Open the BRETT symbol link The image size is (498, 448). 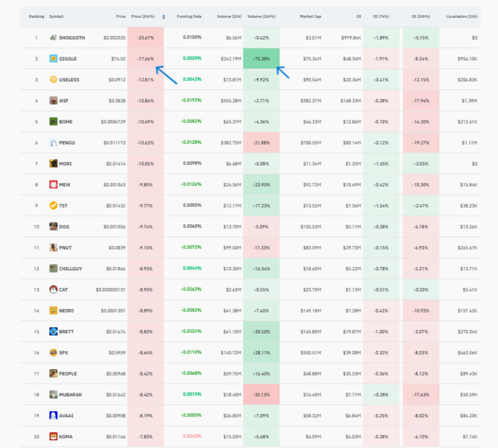66,331
